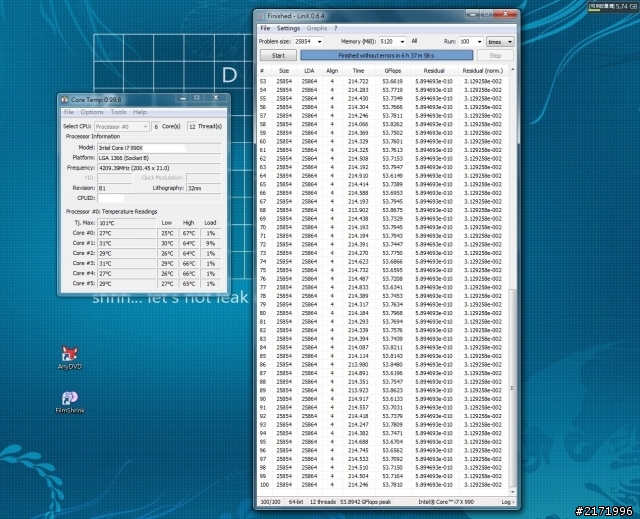Click the Core #0 temperature value 27°C
This screenshot has width=640, height=519.
click(x=127, y=233)
